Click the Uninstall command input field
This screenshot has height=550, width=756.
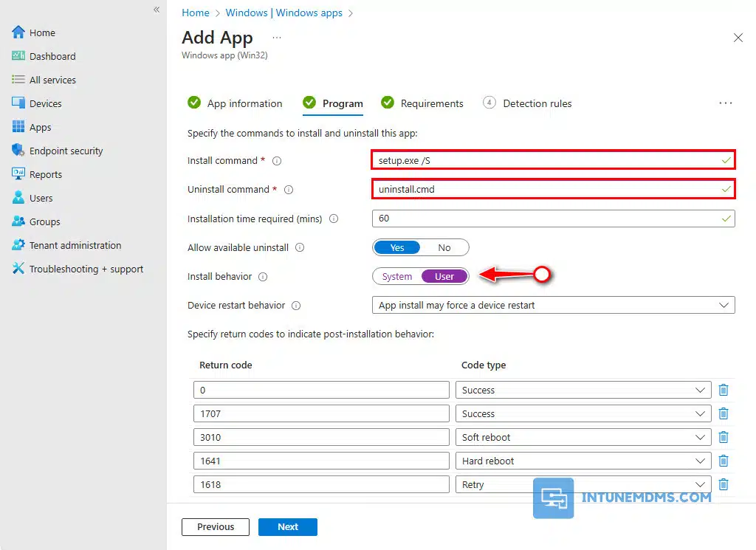[545, 190]
